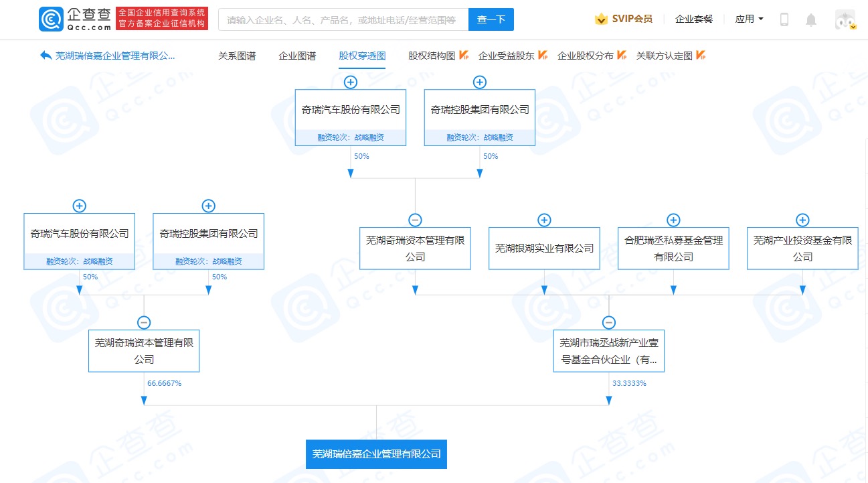The height and width of the screenshot is (483, 868).
Task: Expand node above 合肥瑞丞私募基金管理有限公司
Action: click(673, 220)
